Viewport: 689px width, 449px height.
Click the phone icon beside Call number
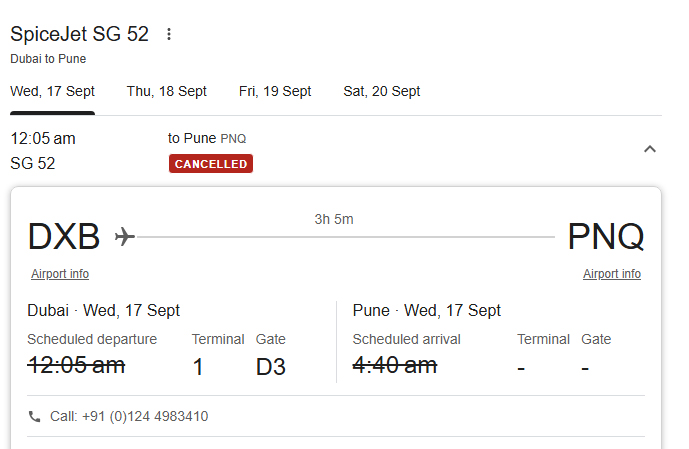[x=34, y=416]
